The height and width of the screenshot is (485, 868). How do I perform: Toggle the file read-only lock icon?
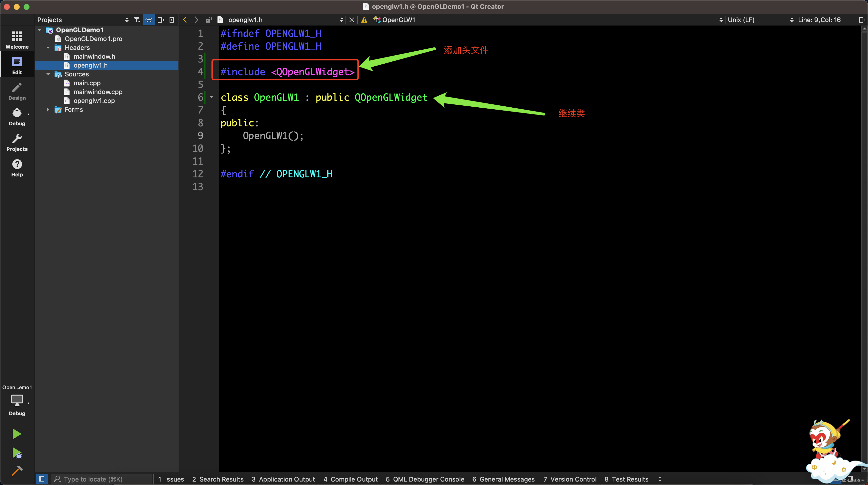point(209,20)
